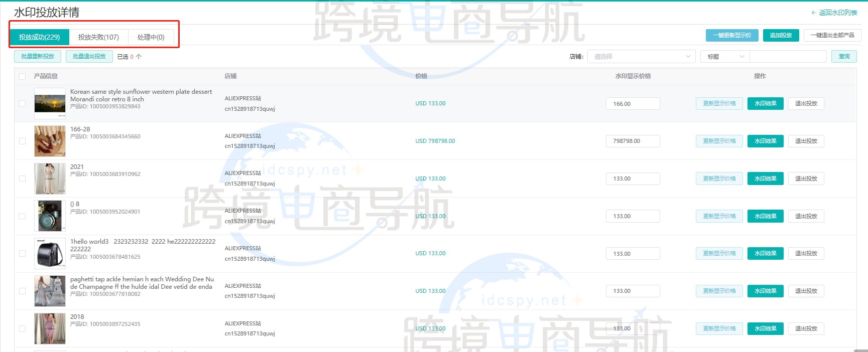Click 退出投放 for product 2018
This screenshot has height=352, width=868.
point(806,328)
